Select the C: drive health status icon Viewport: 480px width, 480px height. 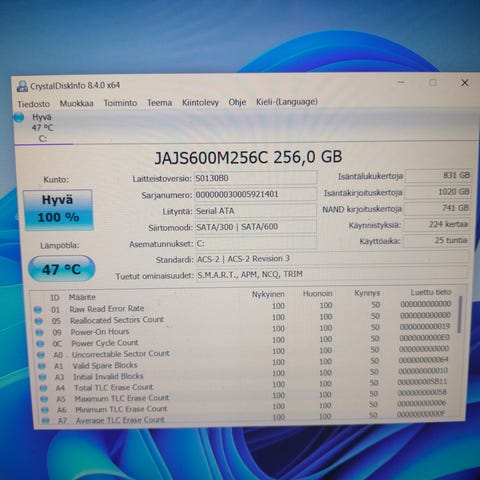pyautogui.click(x=19, y=117)
